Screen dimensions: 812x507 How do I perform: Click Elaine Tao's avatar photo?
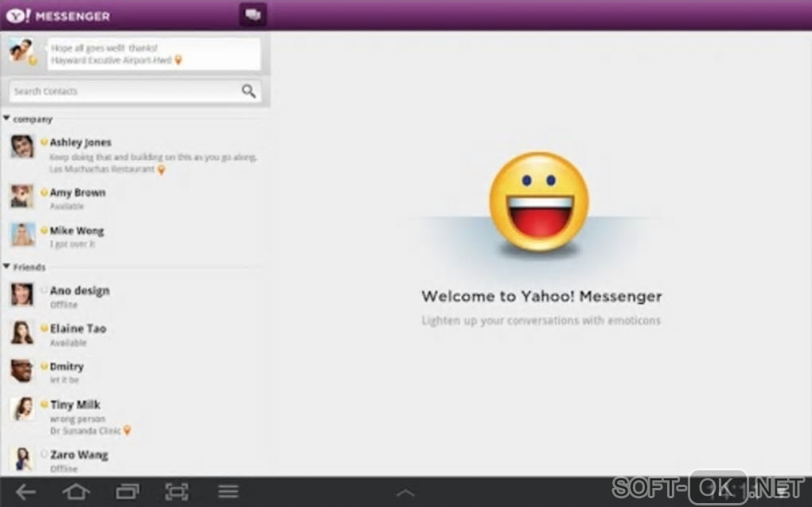point(22,333)
